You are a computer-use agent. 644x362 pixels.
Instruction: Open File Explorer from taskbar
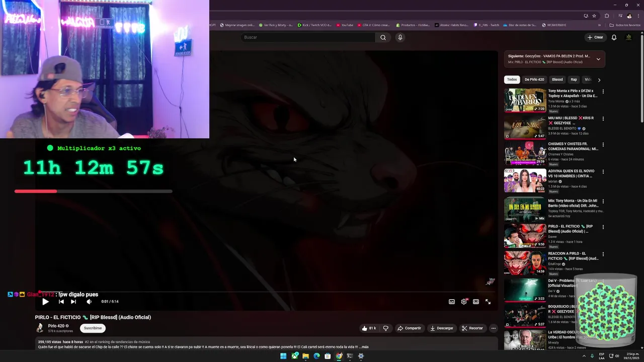[x=305, y=356]
